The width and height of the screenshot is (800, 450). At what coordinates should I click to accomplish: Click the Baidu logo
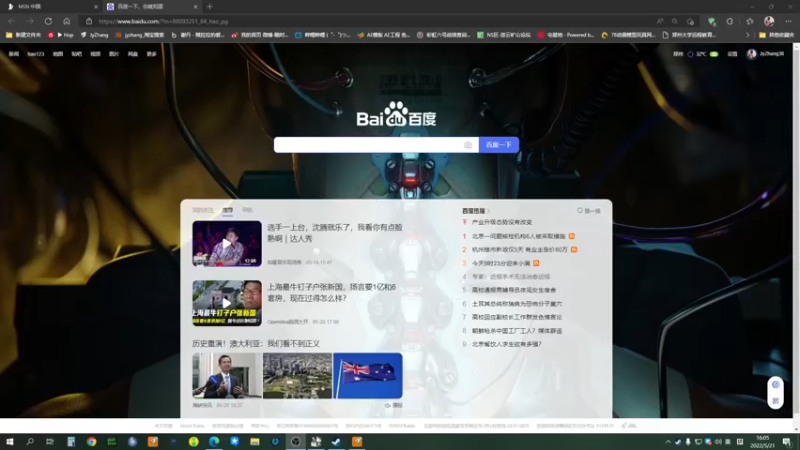pos(396,114)
